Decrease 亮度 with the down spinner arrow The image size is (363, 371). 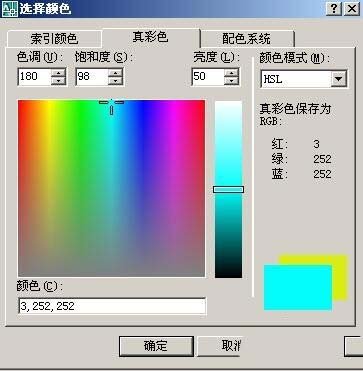(x=232, y=81)
